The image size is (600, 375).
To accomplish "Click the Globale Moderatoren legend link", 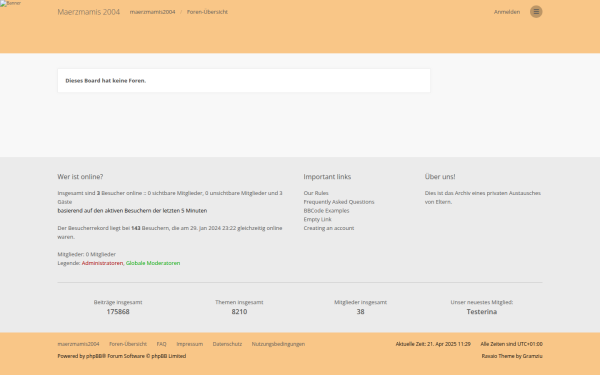I will pyautogui.click(x=153, y=263).
